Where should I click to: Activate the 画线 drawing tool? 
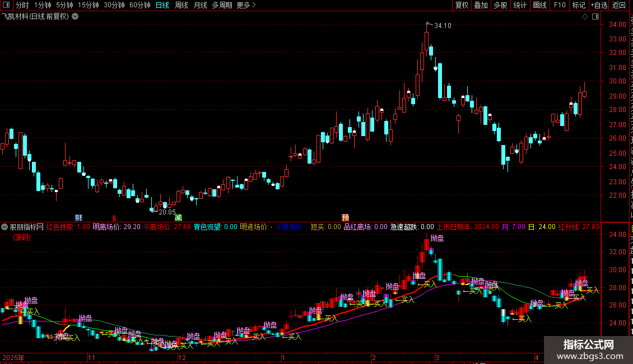540,5
